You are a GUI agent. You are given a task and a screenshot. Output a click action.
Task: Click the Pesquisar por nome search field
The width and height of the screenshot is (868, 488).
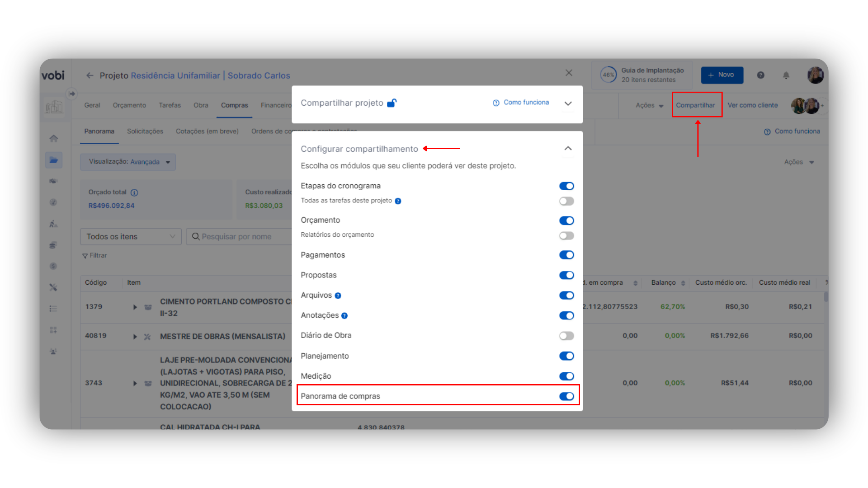pyautogui.click(x=240, y=237)
